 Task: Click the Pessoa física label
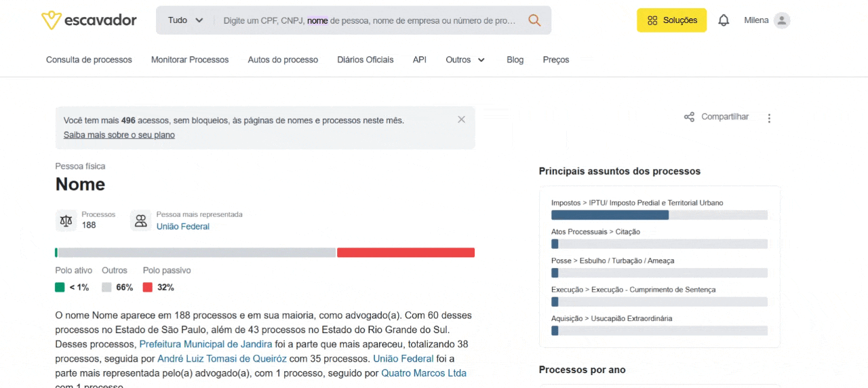click(80, 166)
